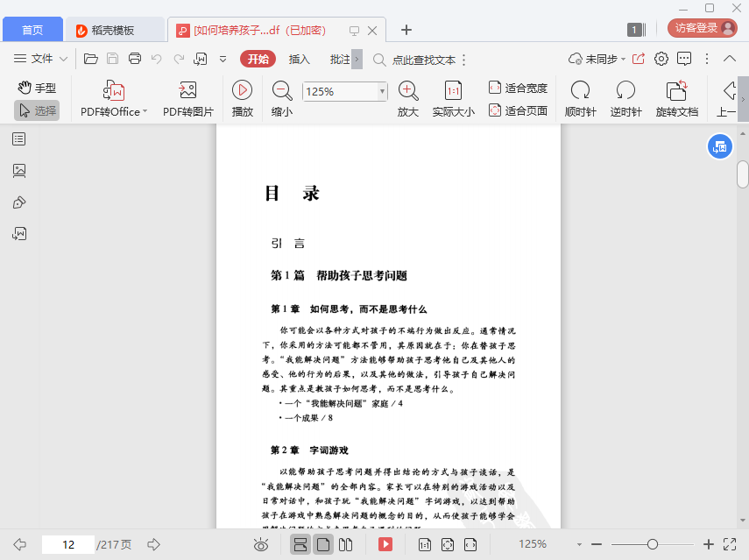Expand PDF转Office dropdown arrow

click(145, 111)
